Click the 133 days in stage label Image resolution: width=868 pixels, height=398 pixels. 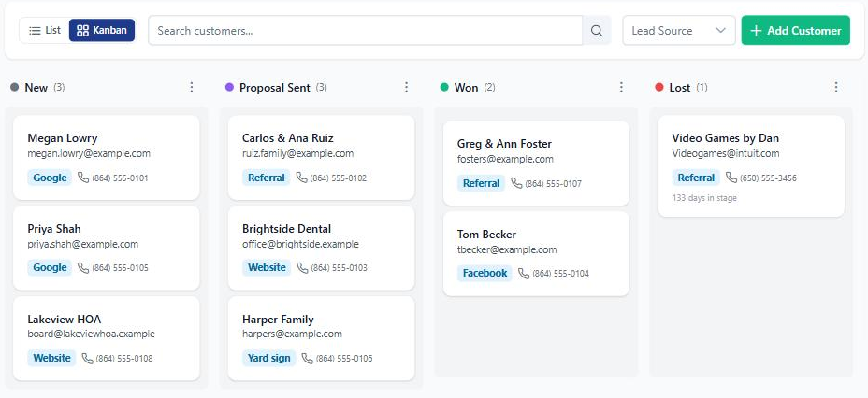tap(704, 197)
